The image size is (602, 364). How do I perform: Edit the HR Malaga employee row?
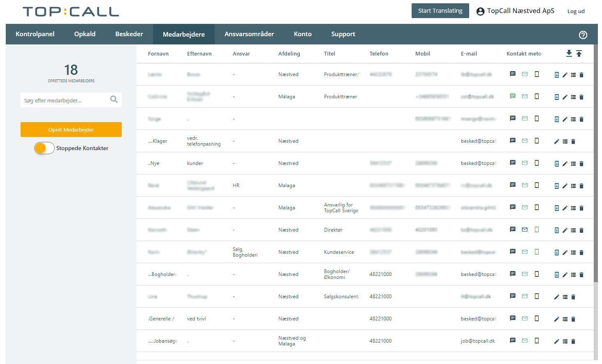pos(565,186)
